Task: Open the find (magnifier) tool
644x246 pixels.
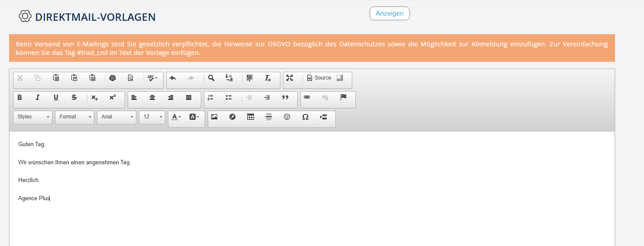Action: click(x=211, y=78)
